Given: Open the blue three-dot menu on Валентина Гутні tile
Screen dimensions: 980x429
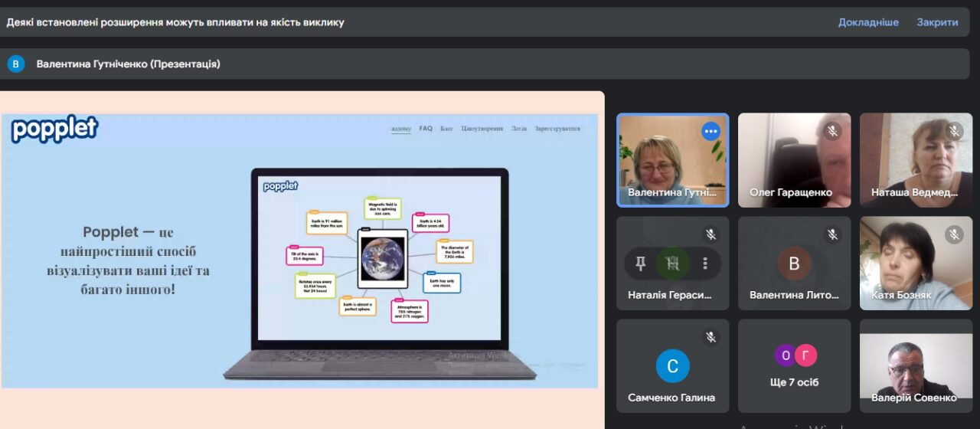Looking at the screenshot, I should (x=710, y=131).
